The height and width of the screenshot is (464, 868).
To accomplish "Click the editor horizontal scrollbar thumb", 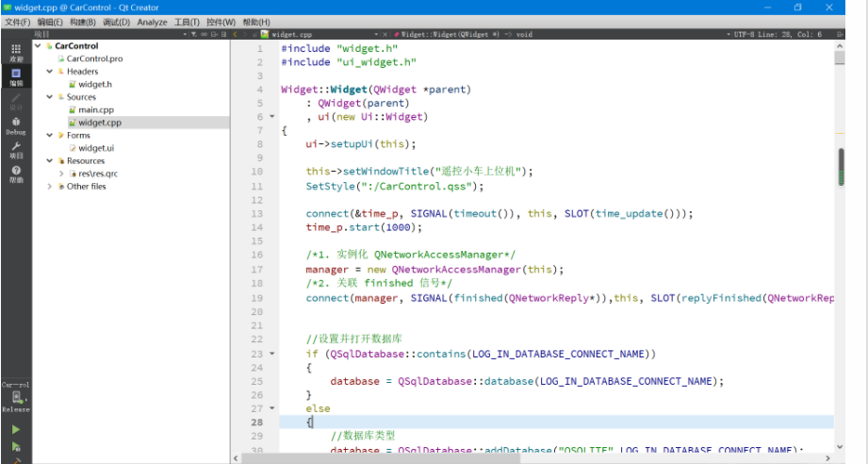I will click(381, 458).
